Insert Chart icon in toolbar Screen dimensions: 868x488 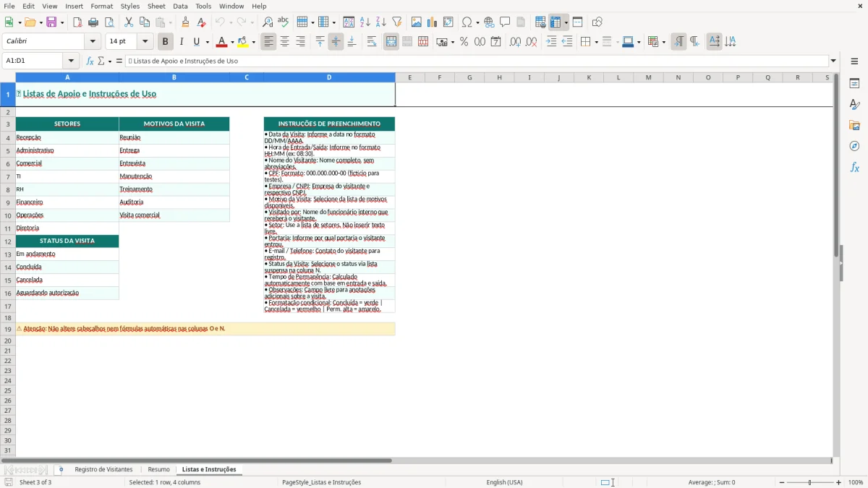pyautogui.click(x=433, y=22)
